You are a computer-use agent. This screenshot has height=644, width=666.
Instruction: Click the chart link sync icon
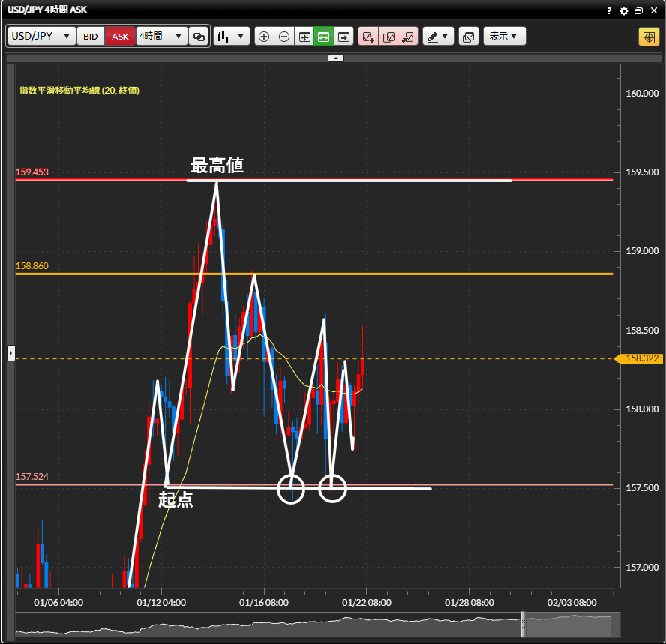199,36
